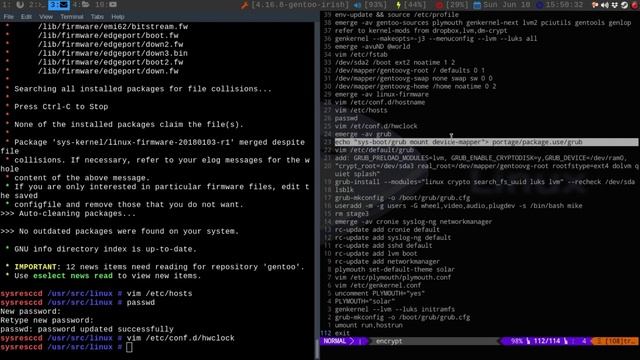Viewport: 640px width, 360px height.
Task: Open the terminal Help menu
Action: [118, 17]
